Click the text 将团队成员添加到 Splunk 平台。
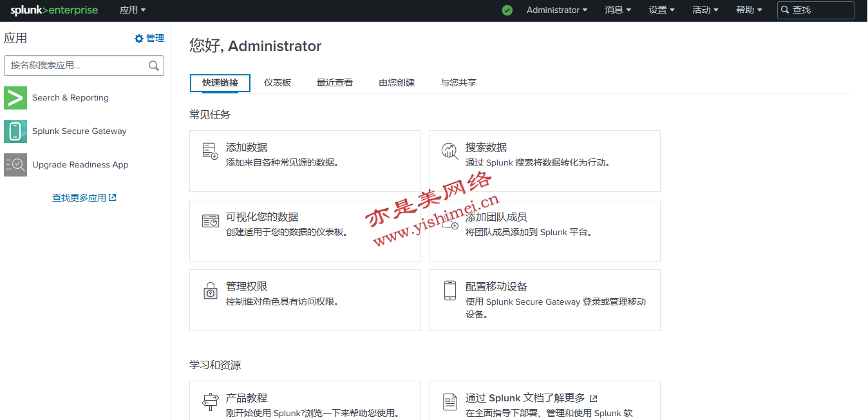The width and height of the screenshot is (868, 420). [529, 233]
